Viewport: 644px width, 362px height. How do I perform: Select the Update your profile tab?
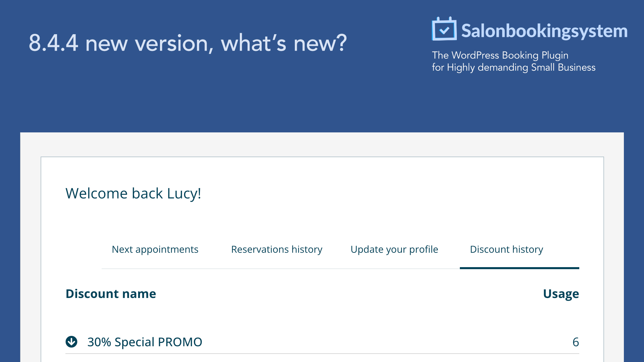394,249
